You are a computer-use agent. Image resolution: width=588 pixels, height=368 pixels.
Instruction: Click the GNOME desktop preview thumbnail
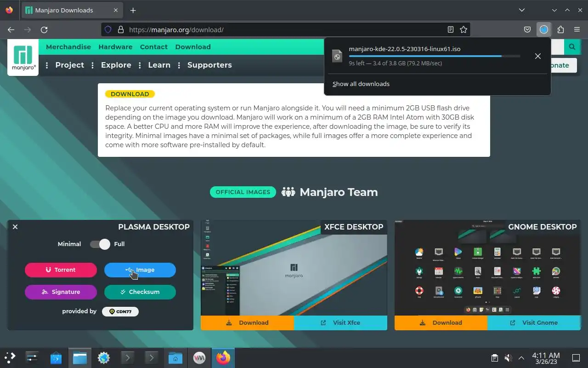point(487,268)
